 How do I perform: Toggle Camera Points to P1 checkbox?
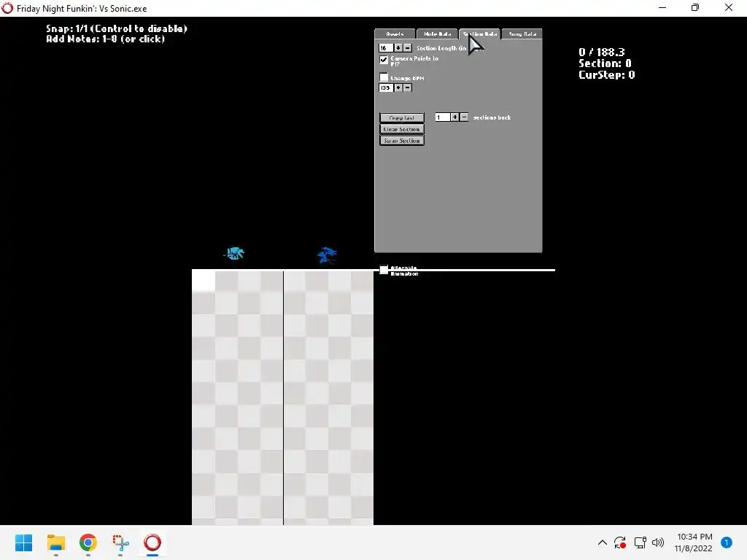point(384,60)
